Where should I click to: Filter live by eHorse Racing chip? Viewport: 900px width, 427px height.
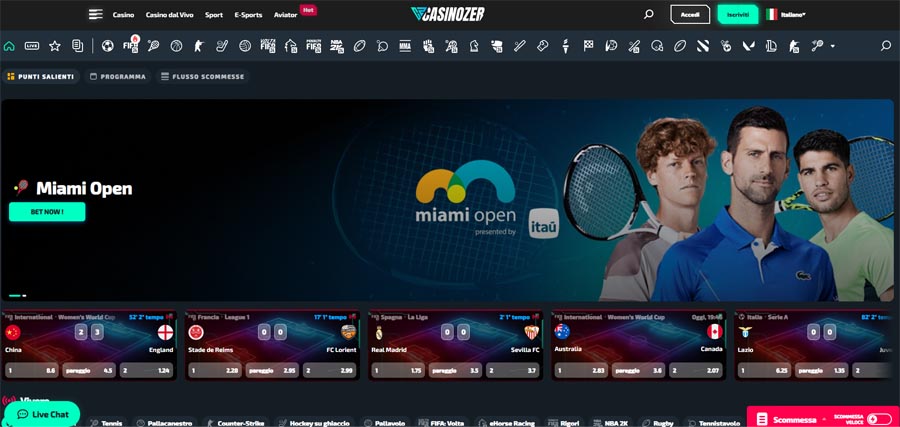point(505,423)
